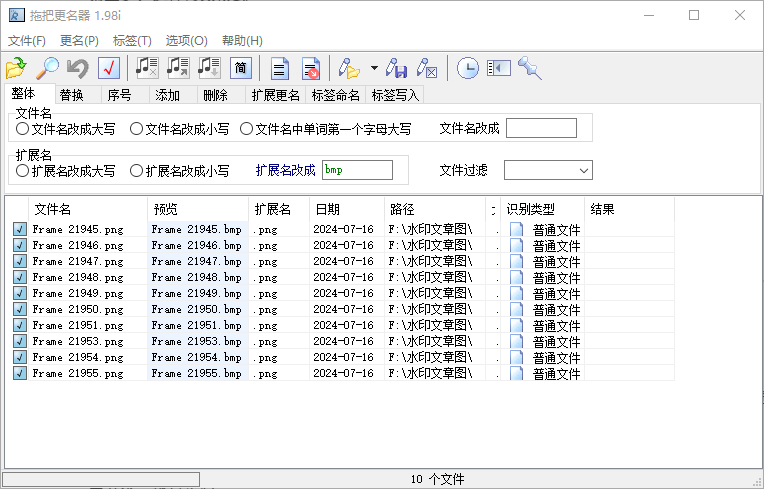The image size is (764, 489).
Task: Select 文件名改成大写 radio option
Action: (x=23, y=129)
